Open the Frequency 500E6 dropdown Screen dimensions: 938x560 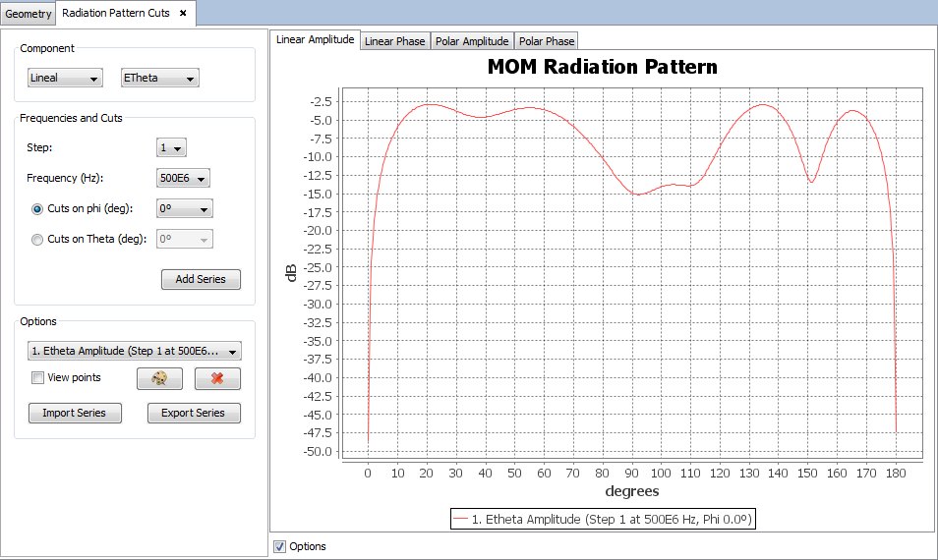[184, 179]
